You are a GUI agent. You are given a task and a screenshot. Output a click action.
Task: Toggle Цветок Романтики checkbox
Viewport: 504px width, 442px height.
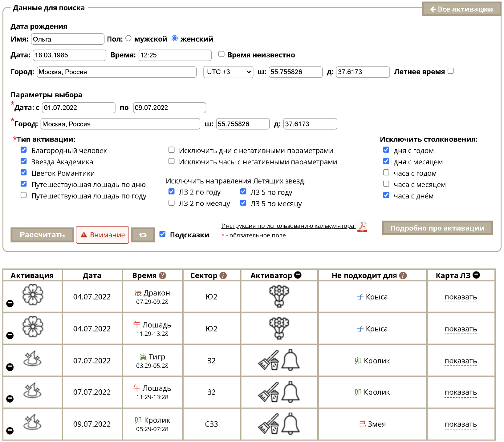point(24,172)
